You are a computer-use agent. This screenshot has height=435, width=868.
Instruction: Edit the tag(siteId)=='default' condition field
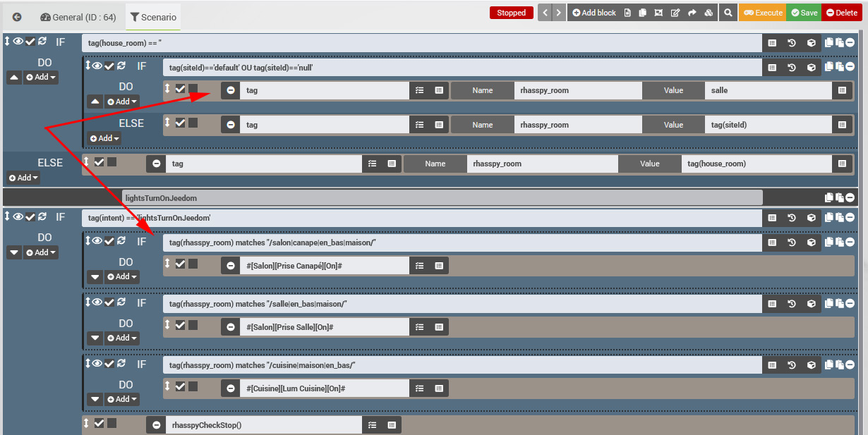pos(462,67)
